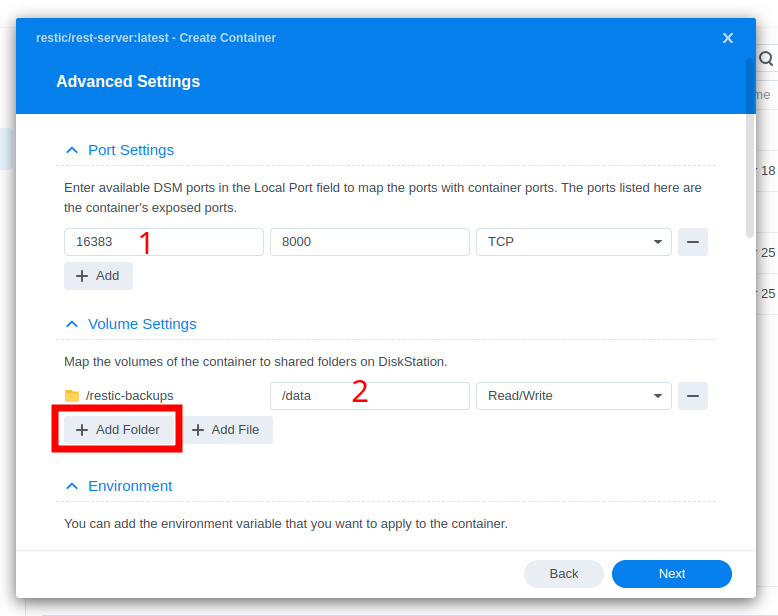
Task: Add a new port mapping
Action: point(98,276)
